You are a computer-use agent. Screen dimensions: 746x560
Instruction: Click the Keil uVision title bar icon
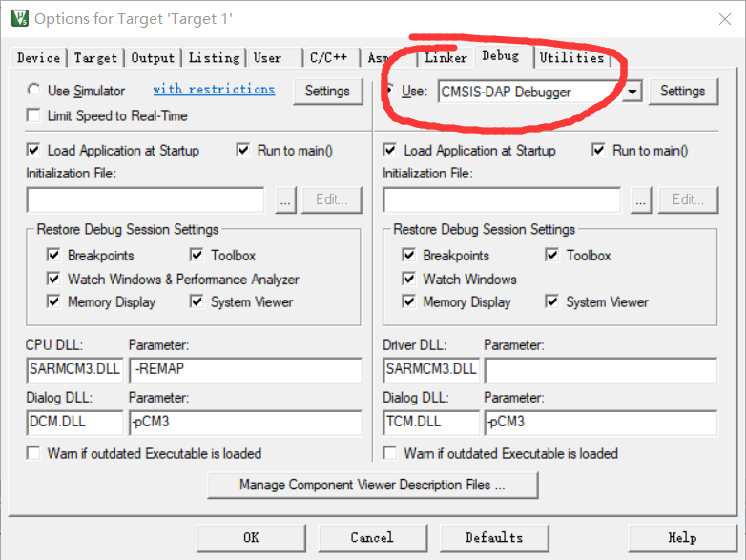(20, 18)
